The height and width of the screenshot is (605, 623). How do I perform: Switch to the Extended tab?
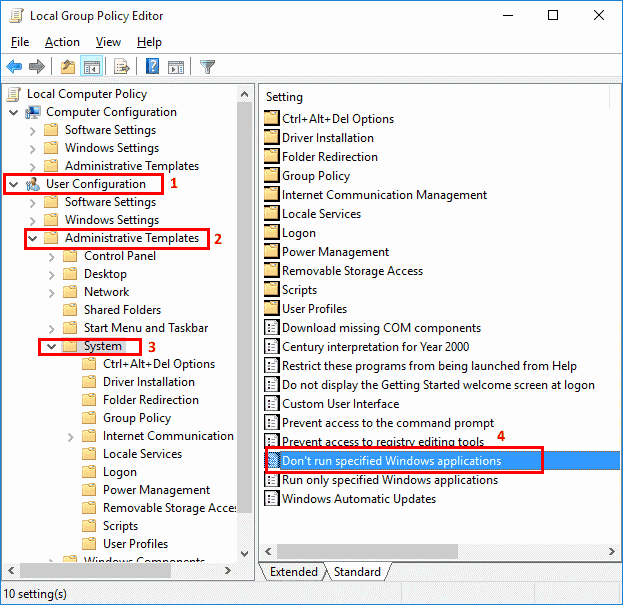click(x=293, y=572)
